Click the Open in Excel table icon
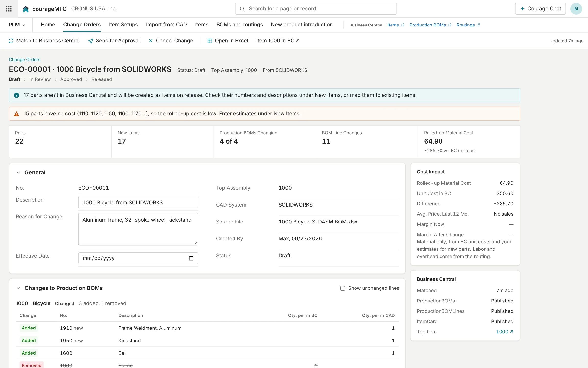 click(210, 41)
